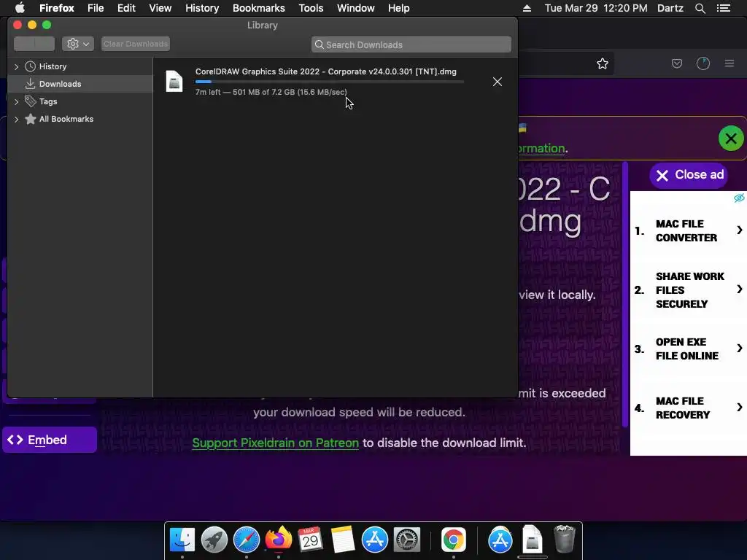This screenshot has height=560, width=747.
Task: Open Firefox hamburger application menu
Action: pyautogui.click(x=729, y=63)
